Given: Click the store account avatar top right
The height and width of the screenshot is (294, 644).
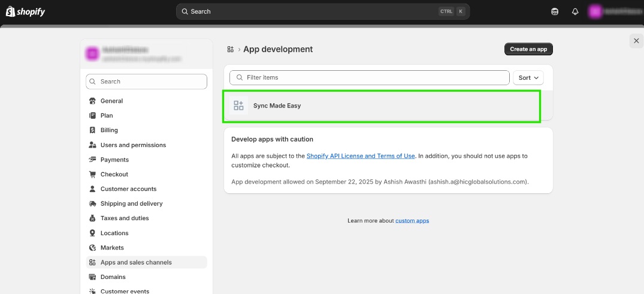Looking at the screenshot, I should [x=595, y=11].
